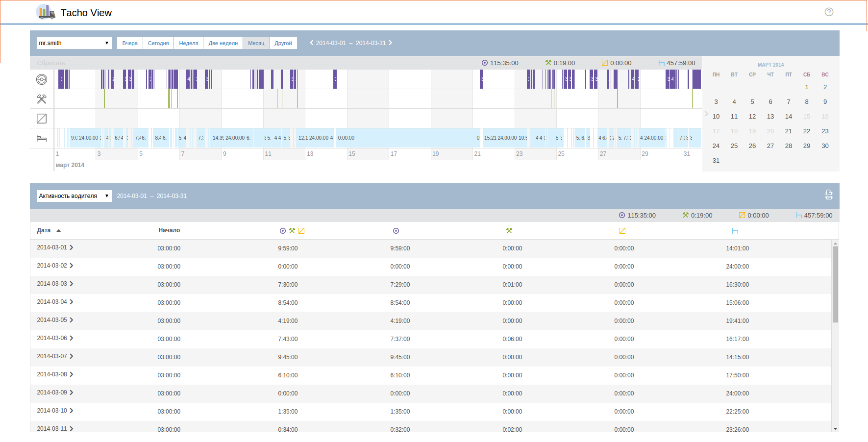Viewport: 868px width, 442px height.
Task: Open the mr.smith driver dropdown
Action: (74, 43)
